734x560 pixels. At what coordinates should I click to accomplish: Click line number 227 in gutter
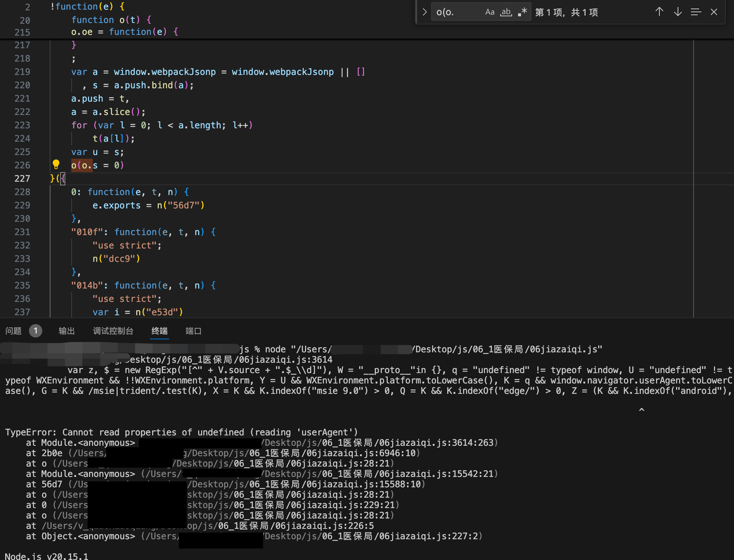22,179
